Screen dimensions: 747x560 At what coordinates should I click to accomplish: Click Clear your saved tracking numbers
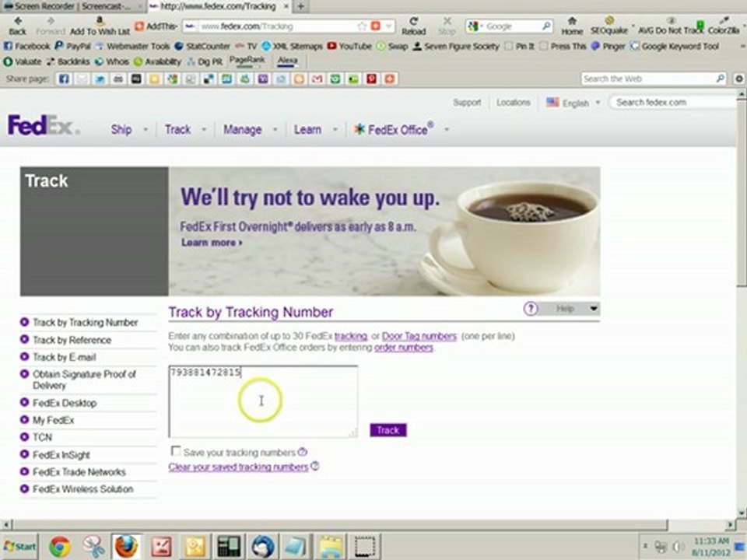(x=238, y=467)
